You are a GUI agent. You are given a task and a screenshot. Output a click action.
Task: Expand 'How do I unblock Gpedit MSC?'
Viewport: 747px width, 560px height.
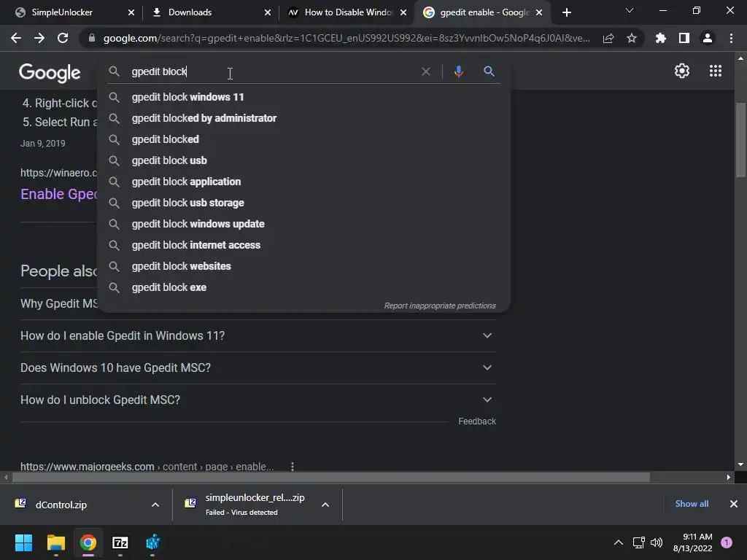tap(258, 400)
